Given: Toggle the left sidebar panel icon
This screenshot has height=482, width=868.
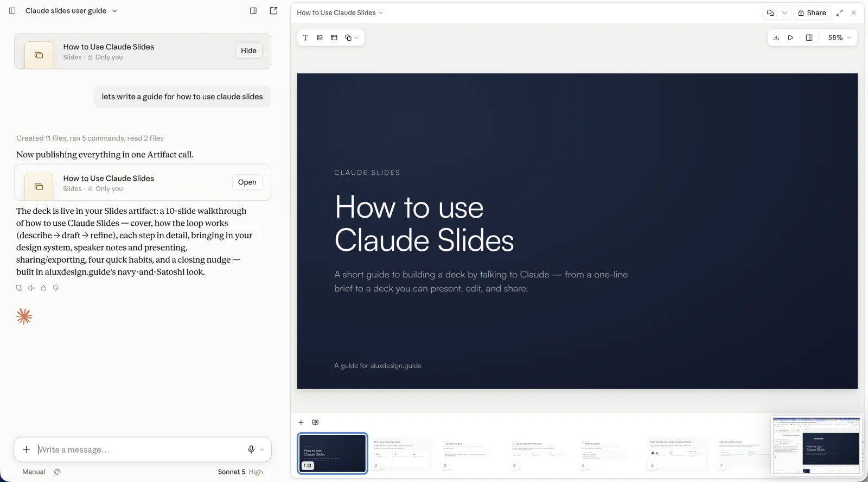Looking at the screenshot, I should [12, 11].
